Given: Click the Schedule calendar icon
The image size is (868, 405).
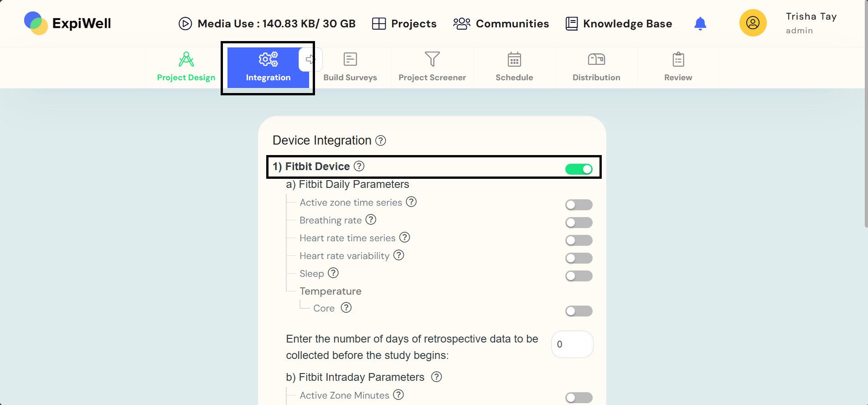Looking at the screenshot, I should click(514, 59).
